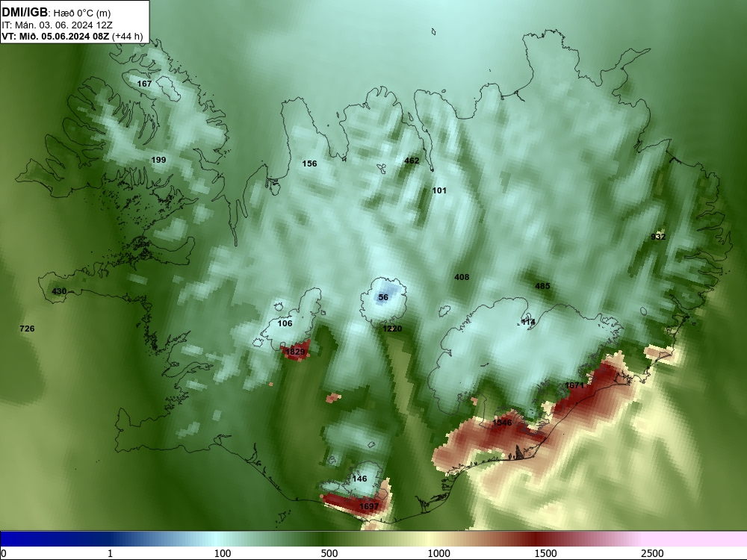This screenshot has height=560, width=747.
Task: Click the offshore value 726
Action: pos(27,329)
